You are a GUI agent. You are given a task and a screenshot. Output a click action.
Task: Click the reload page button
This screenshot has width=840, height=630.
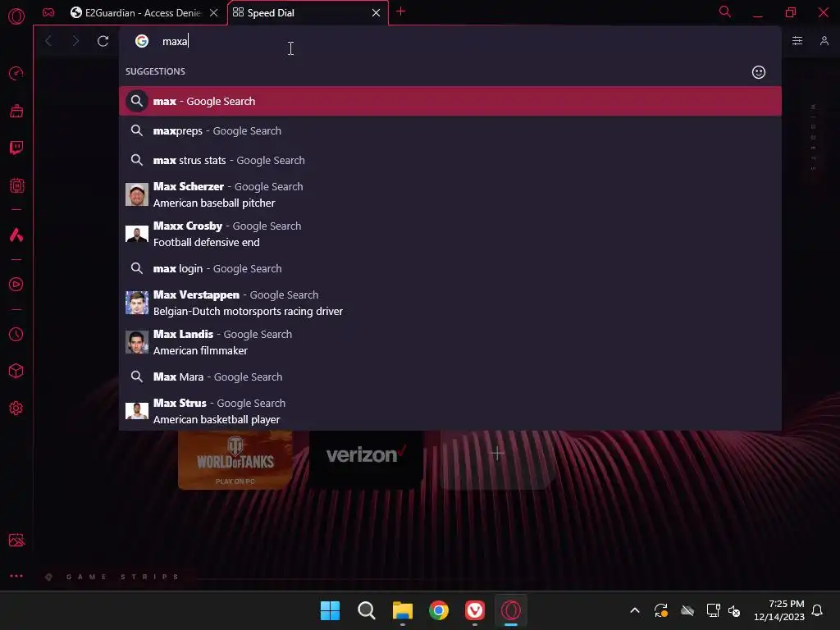point(103,41)
